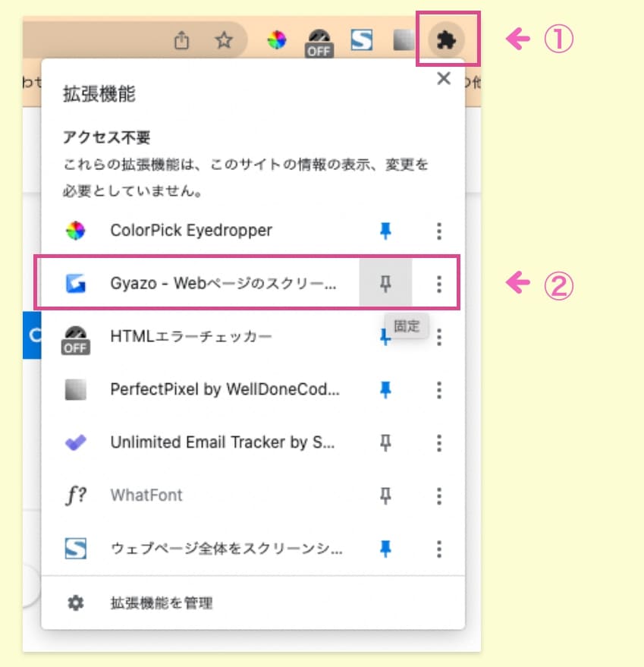The width and height of the screenshot is (644, 667).
Task: Select ColorPick Eyedropper in the extensions list
Action: pos(191,230)
